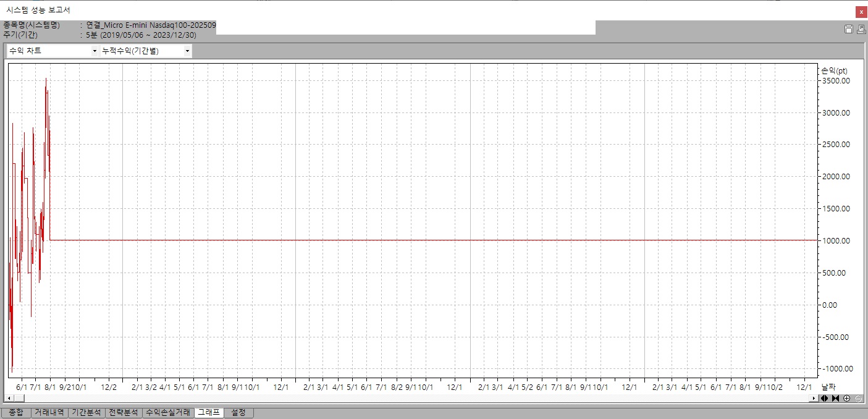Viewport: 868px width, 419px height.
Task: Select the 그래프 tab
Action: (208, 412)
